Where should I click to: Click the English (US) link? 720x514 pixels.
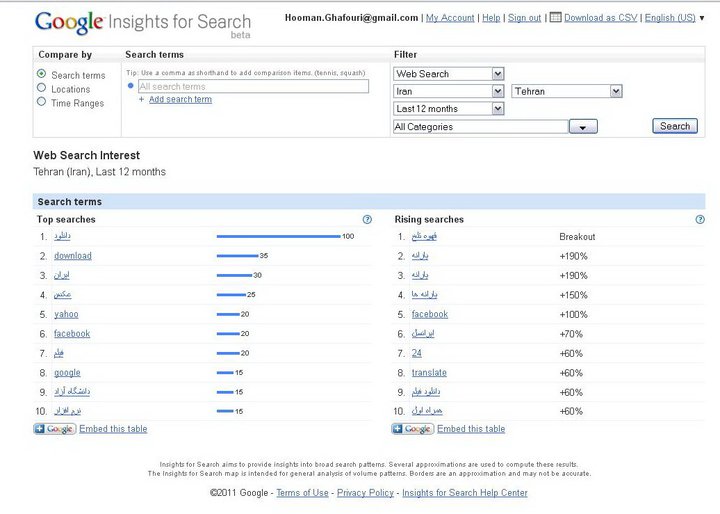click(670, 18)
